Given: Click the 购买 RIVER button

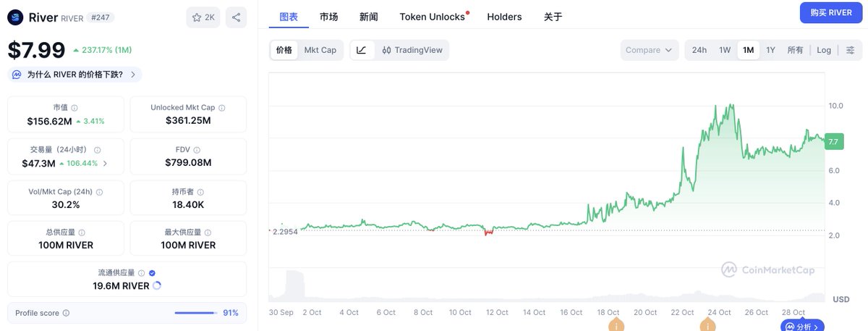Looking at the screenshot, I should point(830,12).
